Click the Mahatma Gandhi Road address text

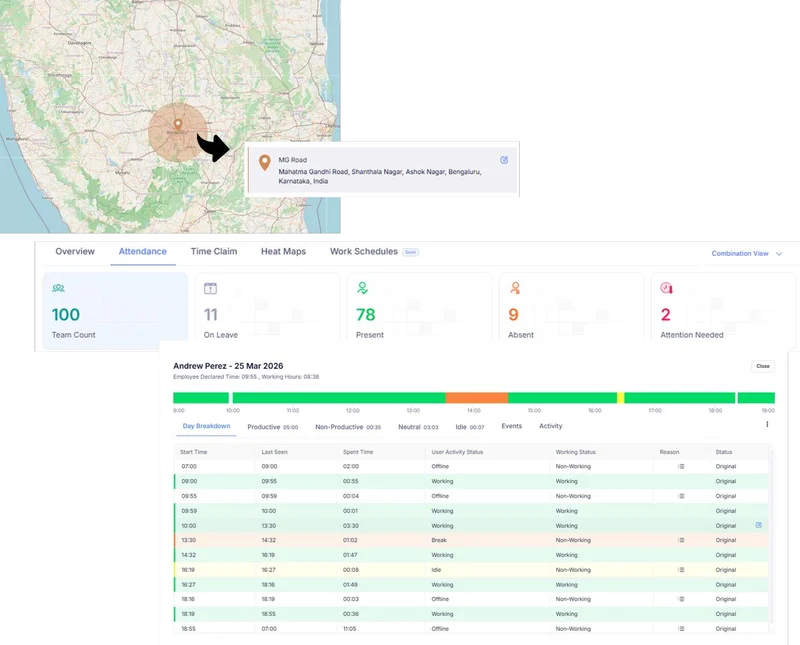pos(380,177)
